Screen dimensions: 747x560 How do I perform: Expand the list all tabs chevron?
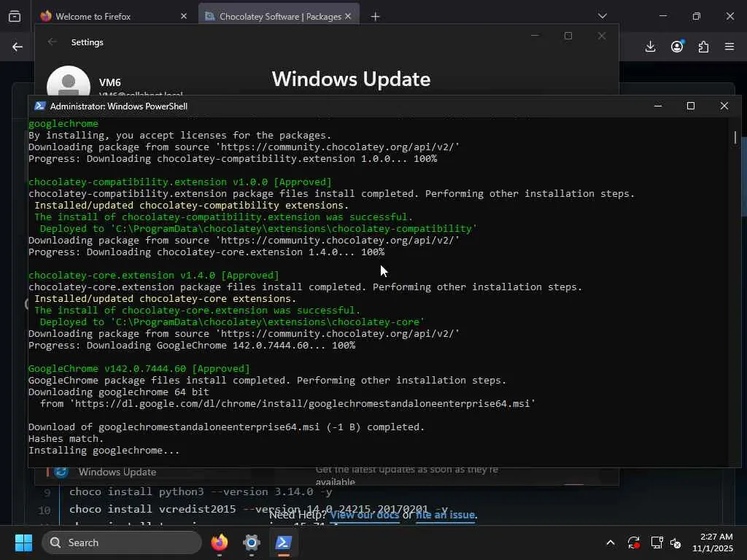[x=602, y=16]
